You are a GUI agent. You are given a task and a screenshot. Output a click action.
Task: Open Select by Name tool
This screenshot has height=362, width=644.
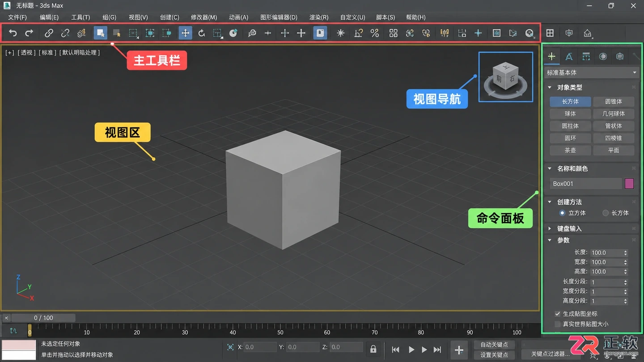click(117, 33)
